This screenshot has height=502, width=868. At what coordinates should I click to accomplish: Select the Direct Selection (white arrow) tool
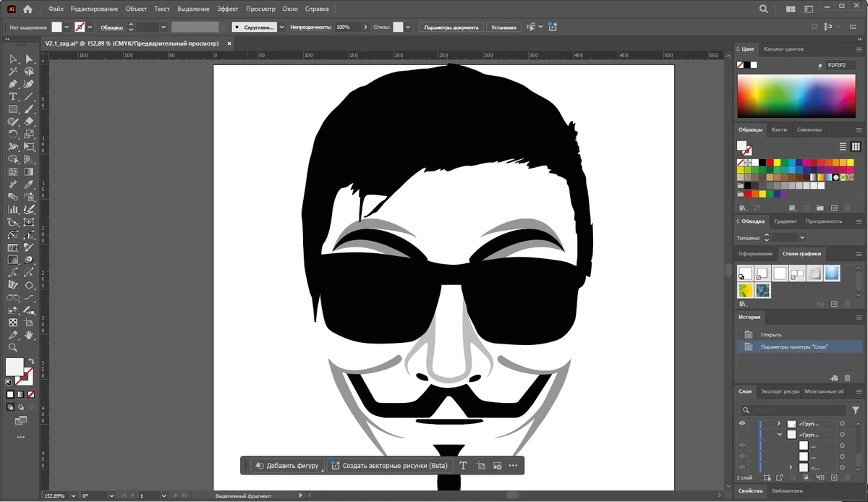29,59
